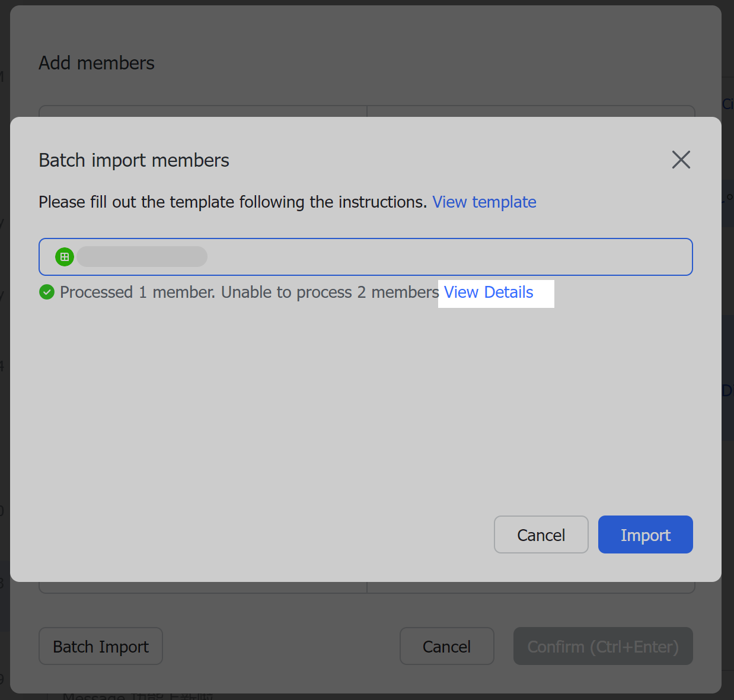Click Batch Import in the Add members dialog

(x=100, y=646)
